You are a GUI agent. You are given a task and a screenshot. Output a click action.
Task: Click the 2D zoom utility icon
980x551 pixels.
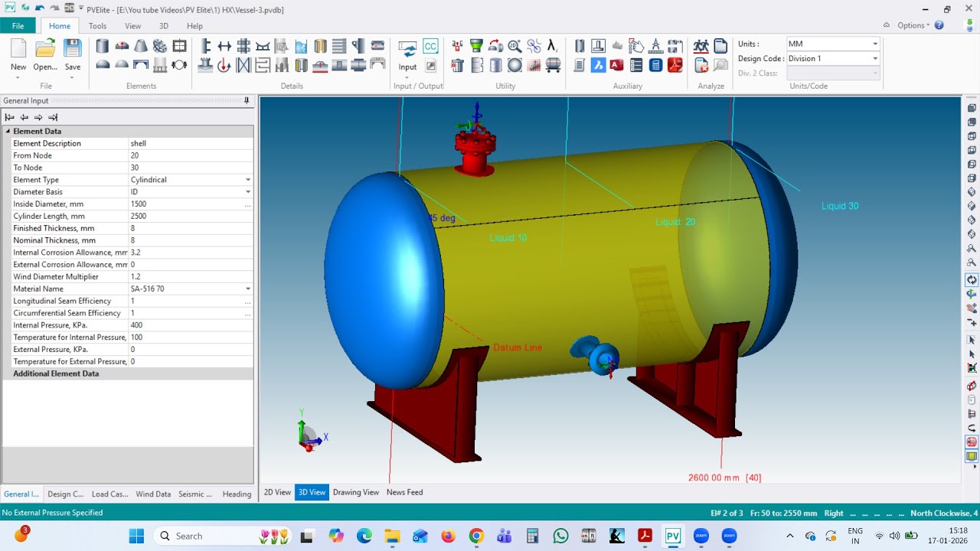point(514,47)
